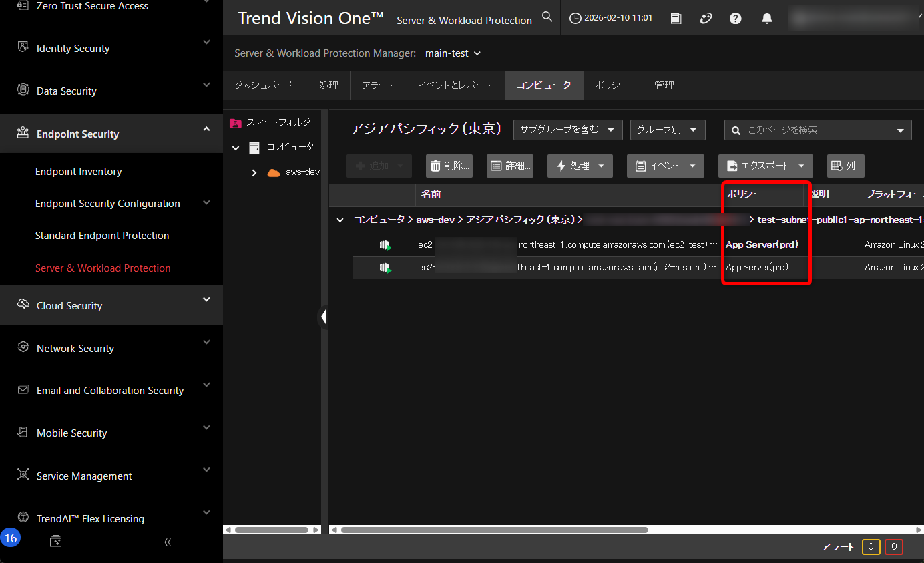Switch to the 管理 tab
This screenshot has width=924, height=563.
[664, 85]
